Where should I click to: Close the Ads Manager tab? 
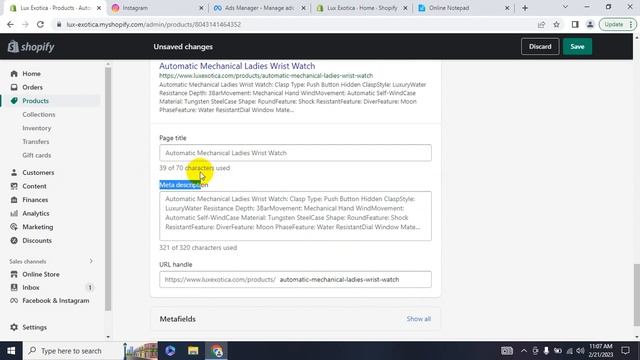click(303, 8)
